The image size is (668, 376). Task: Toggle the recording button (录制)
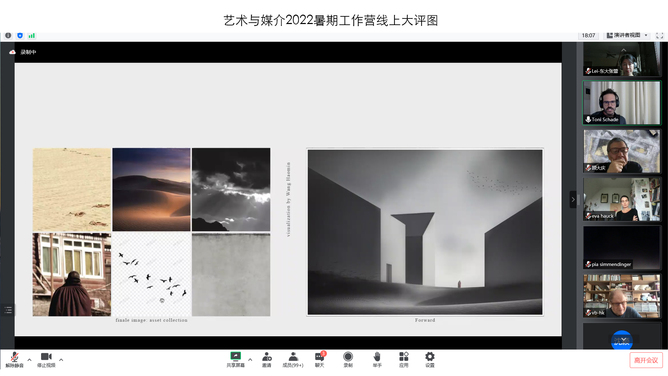[348, 360]
